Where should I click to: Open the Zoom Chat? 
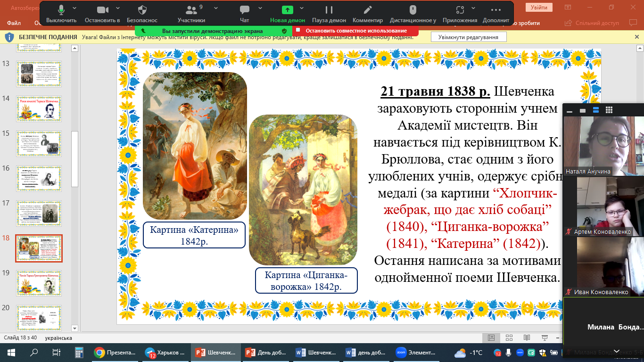[244, 14]
